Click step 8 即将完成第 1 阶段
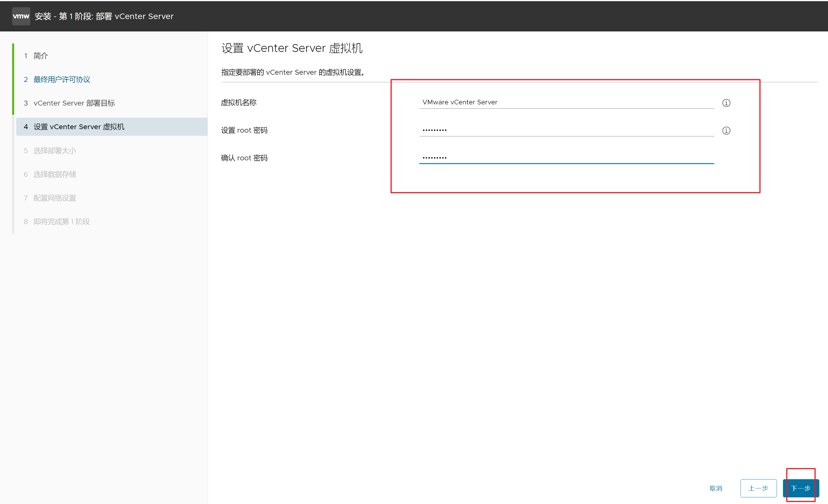The height and width of the screenshot is (504, 828). (x=61, y=222)
